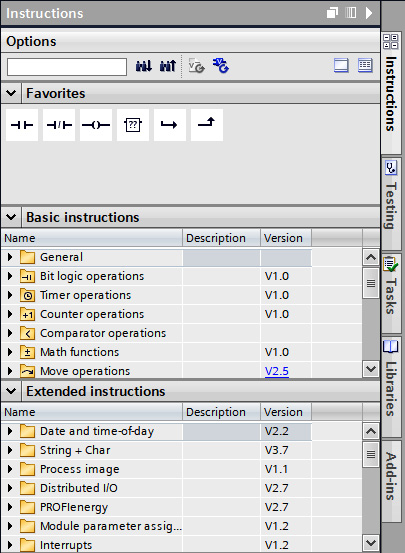
Task: Click the close branch favorite icon
Action: 207,125
